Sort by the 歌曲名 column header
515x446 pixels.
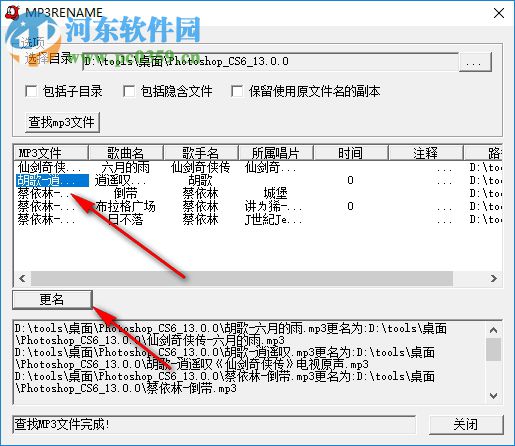point(126,153)
